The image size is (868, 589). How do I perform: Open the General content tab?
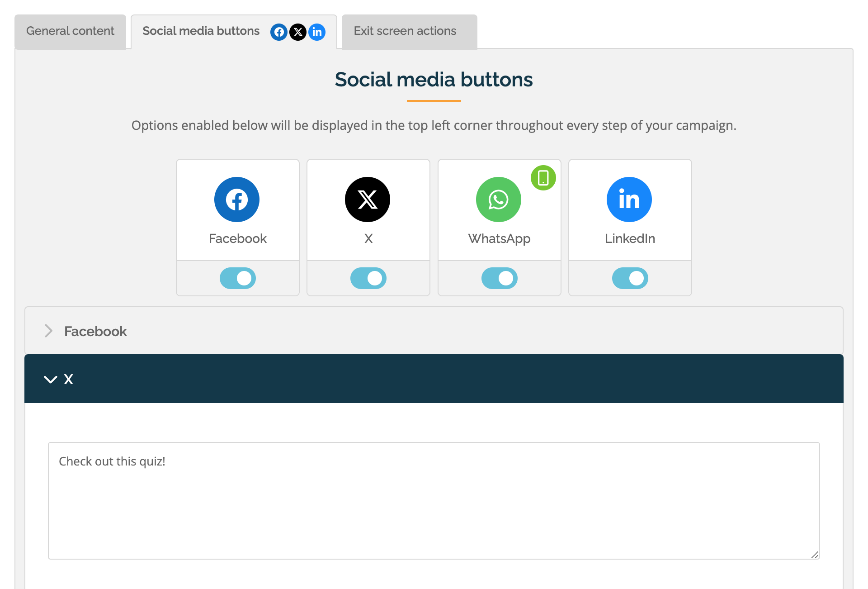click(x=71, y=31)
